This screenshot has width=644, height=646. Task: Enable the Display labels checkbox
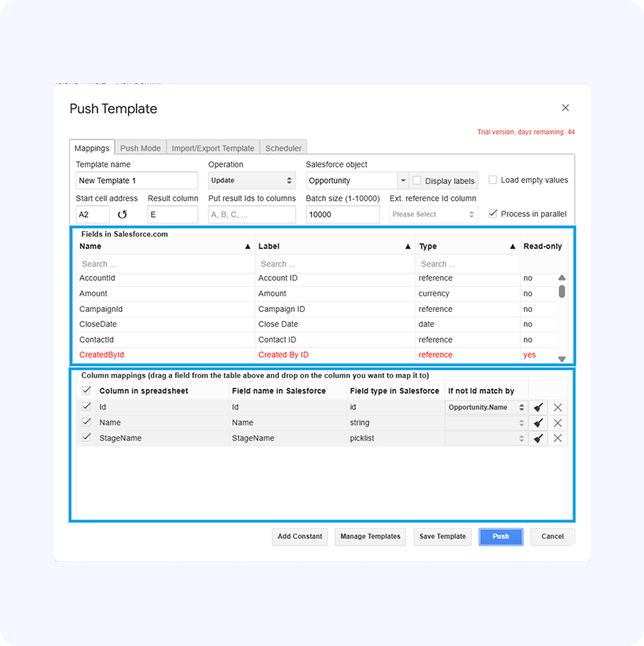coord(418,181)
